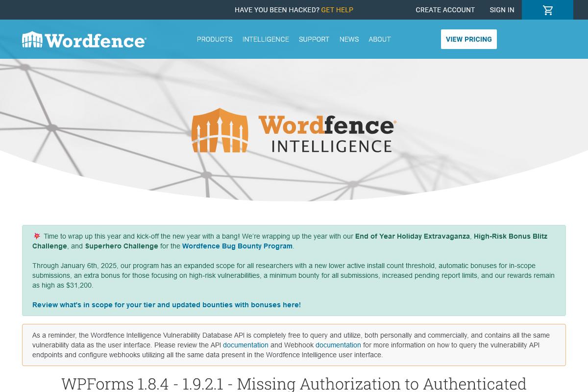
Task: Open the API documentation link
Action: [245, 345]
